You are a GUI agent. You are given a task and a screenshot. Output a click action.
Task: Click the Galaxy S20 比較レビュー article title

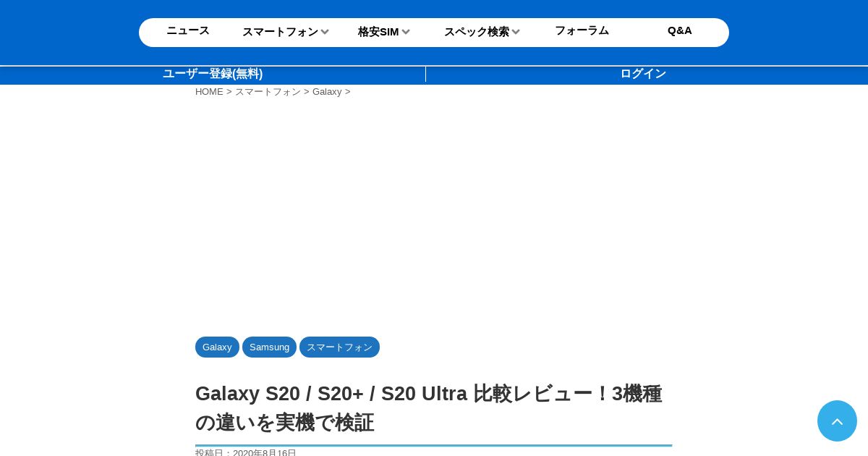(428, 408)
